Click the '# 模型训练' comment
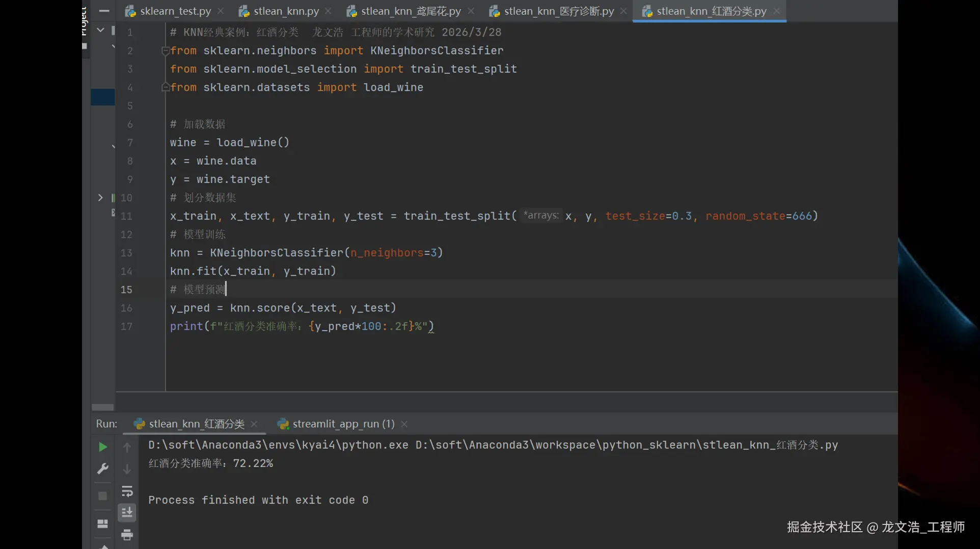The image size is (980, 549). [198, 234]
